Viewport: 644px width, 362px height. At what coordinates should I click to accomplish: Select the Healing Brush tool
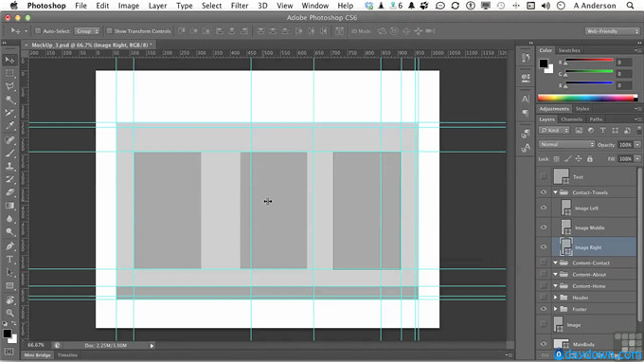(9, 140)
